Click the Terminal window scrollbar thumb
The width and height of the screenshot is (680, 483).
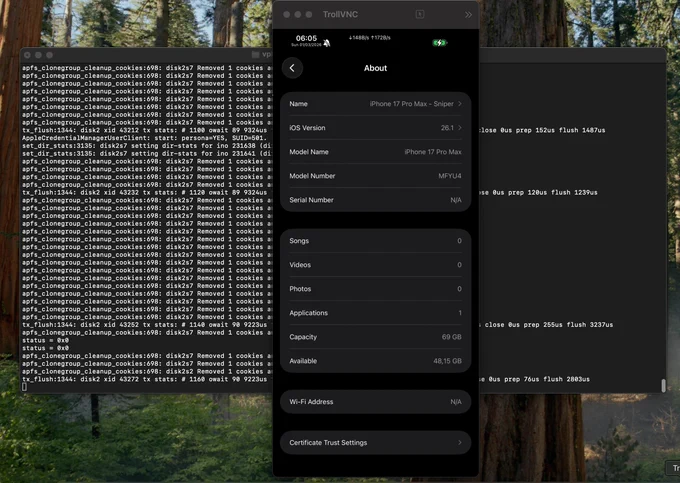point(663,385)
